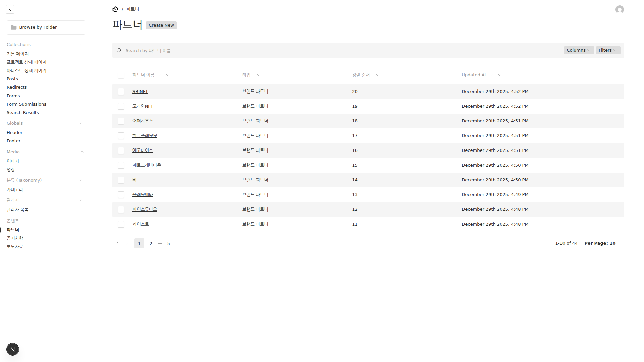
Task: Click the Payload logo home icon
Action: pyautogui.click(x=115, y=9)
